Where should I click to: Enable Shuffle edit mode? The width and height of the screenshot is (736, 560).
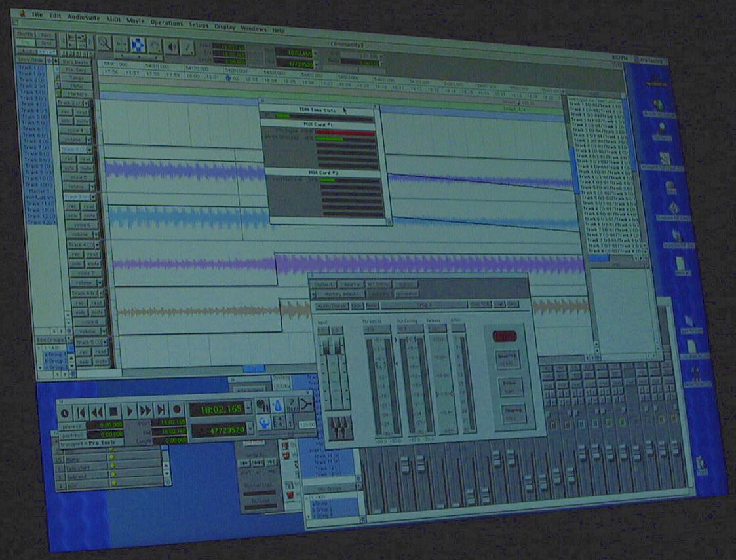point(25,34)
